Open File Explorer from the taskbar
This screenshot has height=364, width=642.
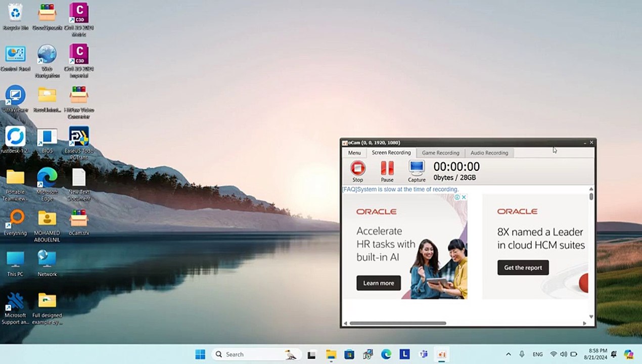(331, 354)
